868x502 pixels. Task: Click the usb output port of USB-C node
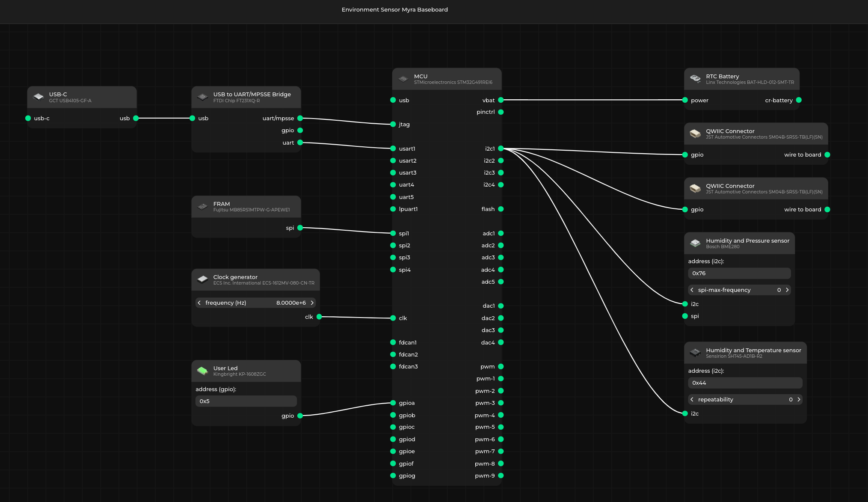tap(136, 118)
